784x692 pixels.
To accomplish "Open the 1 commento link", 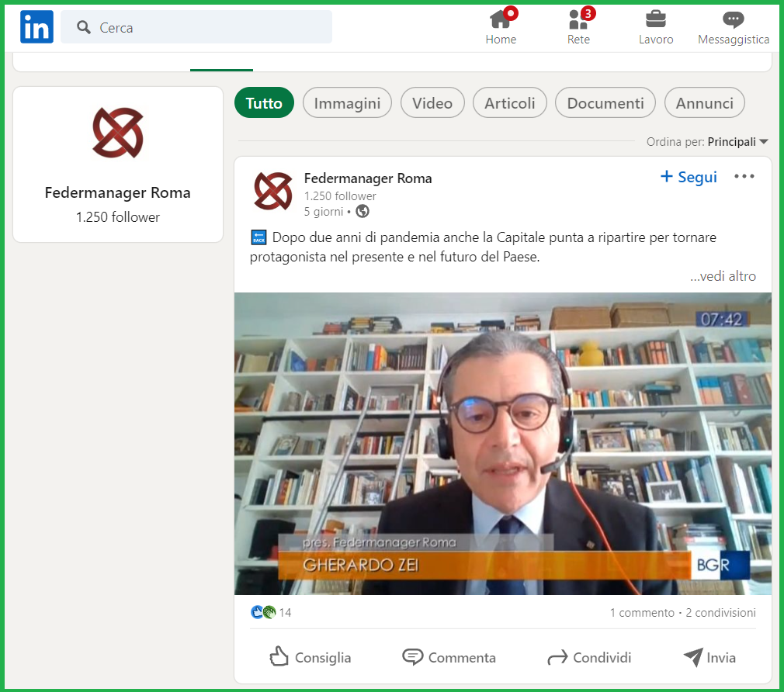I will [x=642, y=613].
